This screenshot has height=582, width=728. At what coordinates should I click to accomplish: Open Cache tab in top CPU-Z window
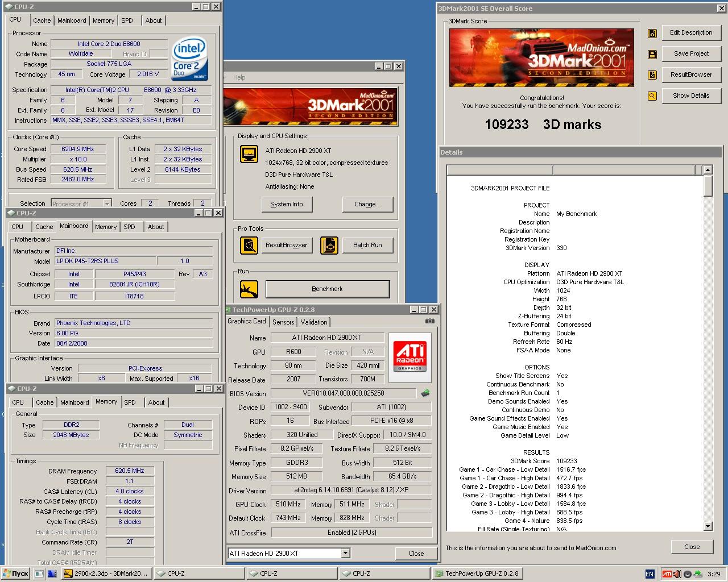pyautogui.click(x=42, y=20)
